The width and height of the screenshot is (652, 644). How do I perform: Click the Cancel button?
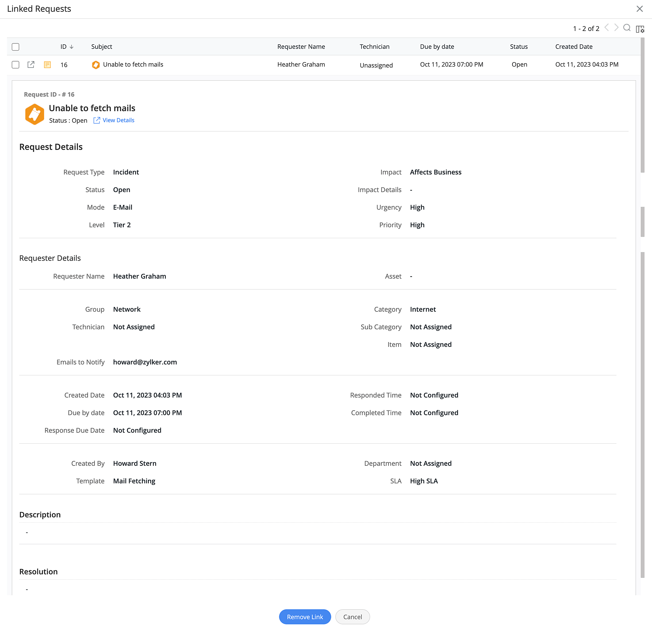[352, 616]
